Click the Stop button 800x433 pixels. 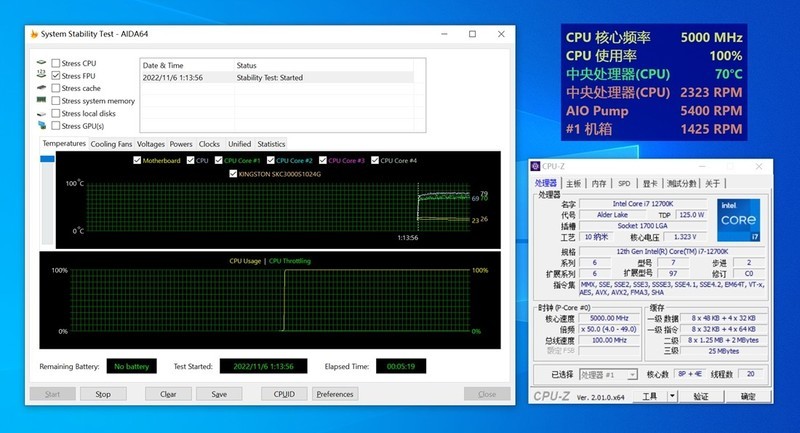pos(103,394)
